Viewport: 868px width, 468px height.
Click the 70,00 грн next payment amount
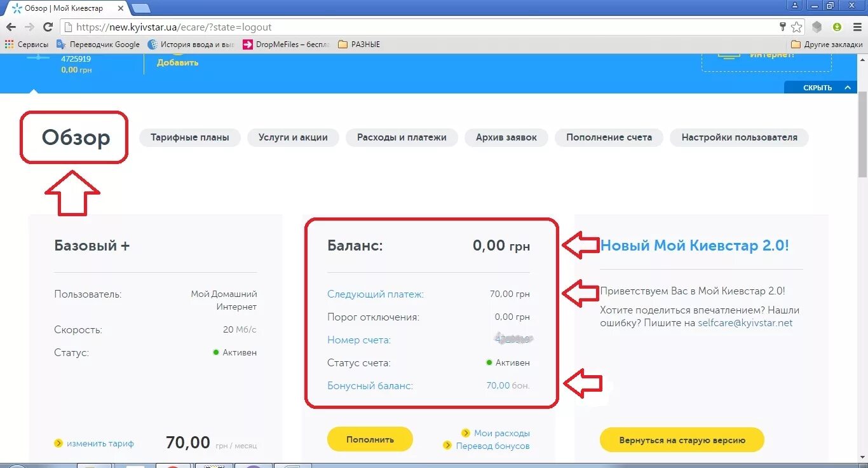pyautogui.click(x=510, y=294)
